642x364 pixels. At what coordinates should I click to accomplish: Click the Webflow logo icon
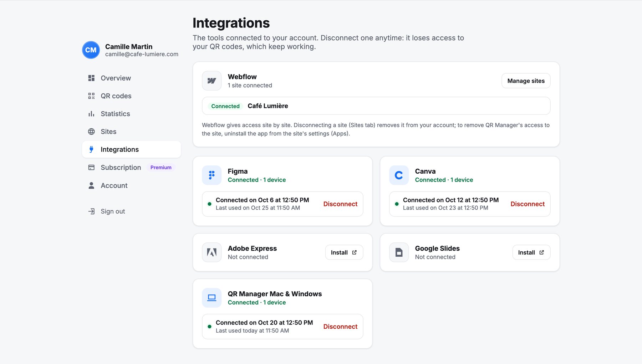pos(212,81)
